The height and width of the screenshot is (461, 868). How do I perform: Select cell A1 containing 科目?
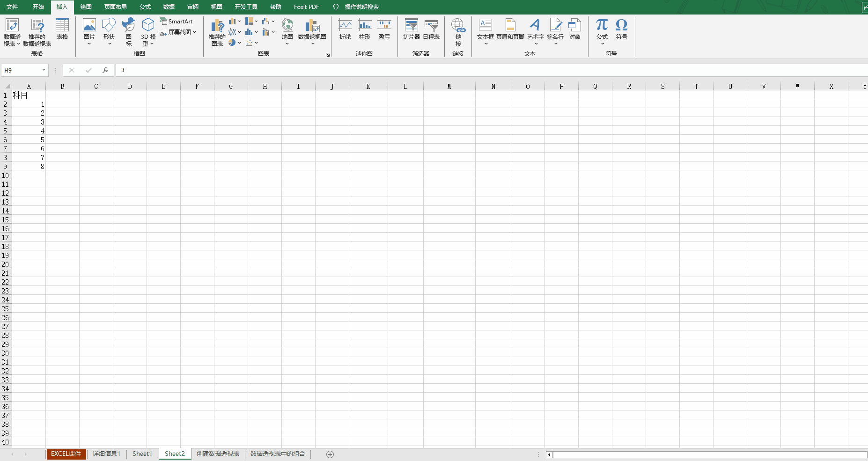pyautogui.click(x=29, y=95)
